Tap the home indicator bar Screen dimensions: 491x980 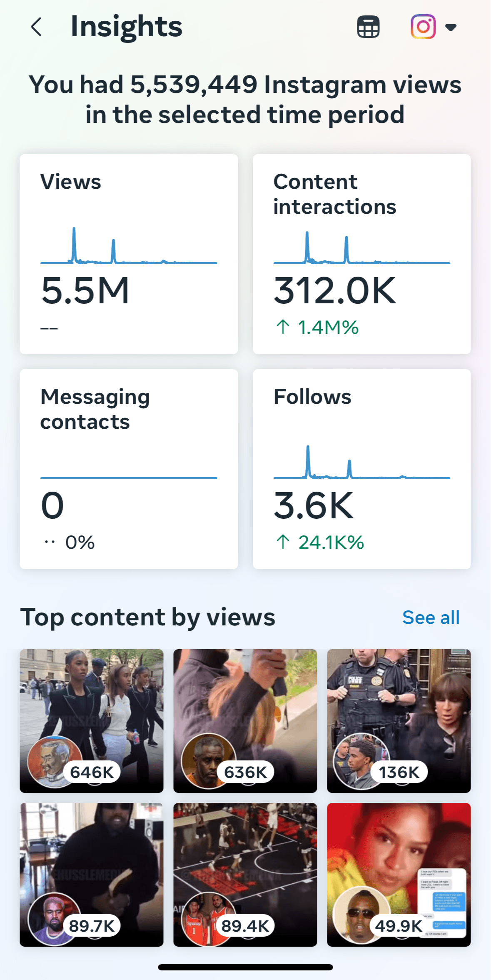(x=245, y=967)
